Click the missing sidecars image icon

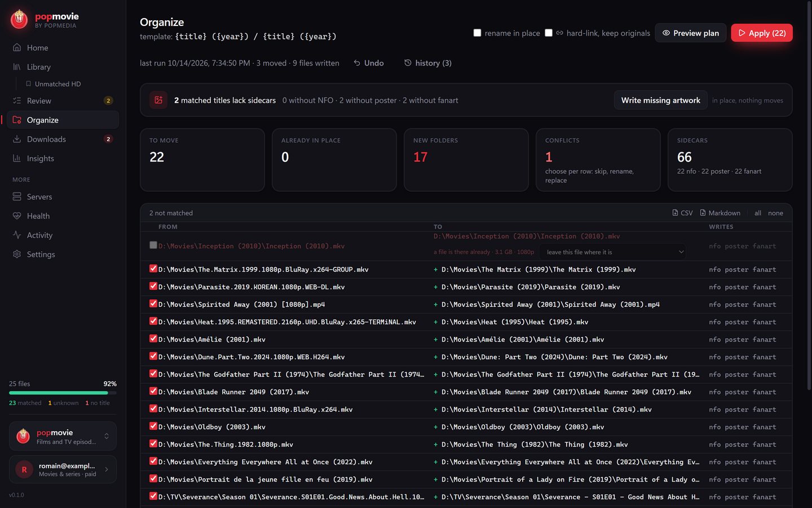tap(158, 100)
